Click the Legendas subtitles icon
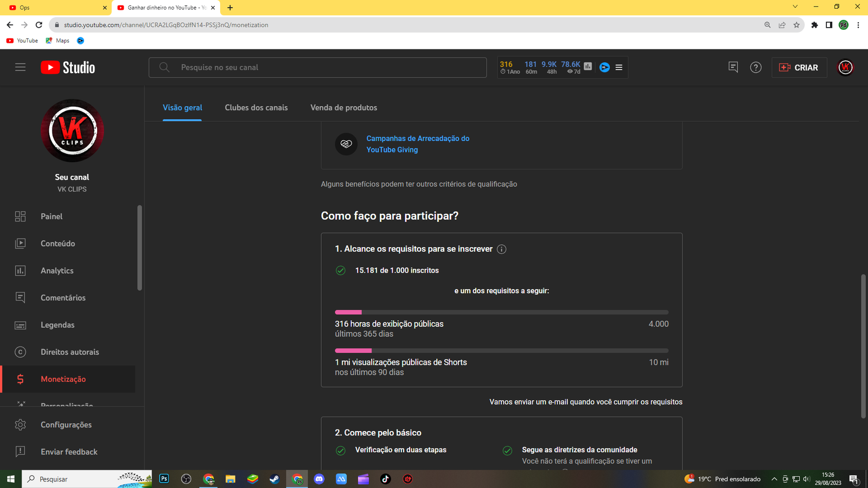The width and height of the screenshot is (868, 488). (20, 325)
